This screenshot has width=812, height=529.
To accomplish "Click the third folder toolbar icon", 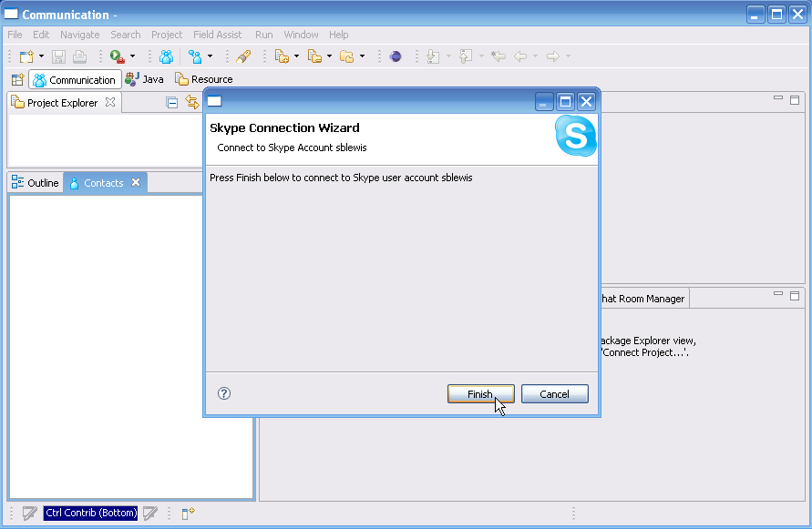I will click(x=347, y=56).
